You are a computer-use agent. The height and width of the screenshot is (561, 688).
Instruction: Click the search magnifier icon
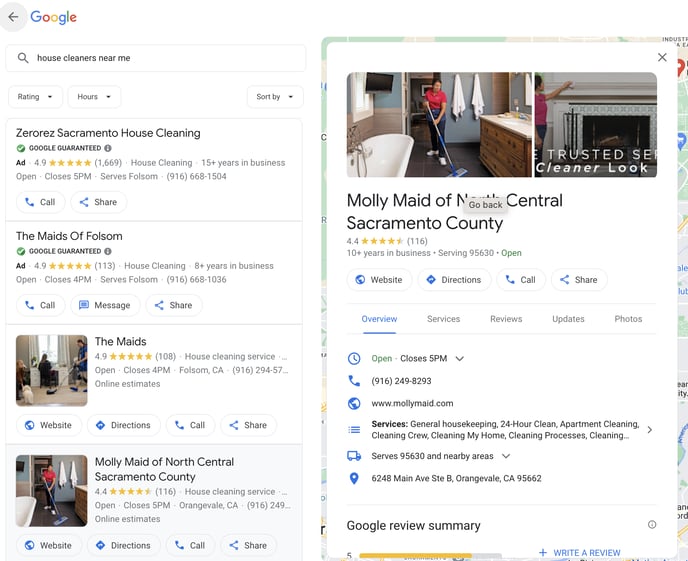pyautogui.click(x=22, y=58)
